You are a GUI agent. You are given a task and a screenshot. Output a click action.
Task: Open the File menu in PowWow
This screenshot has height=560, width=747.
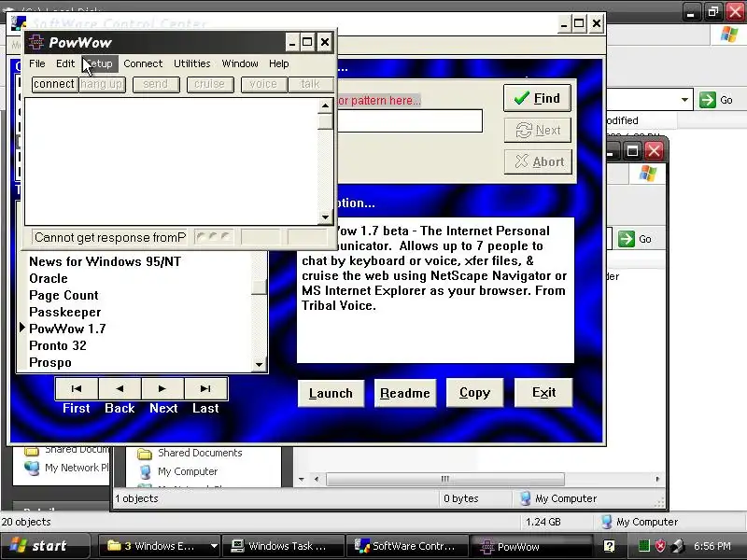[x=36, y=63]
